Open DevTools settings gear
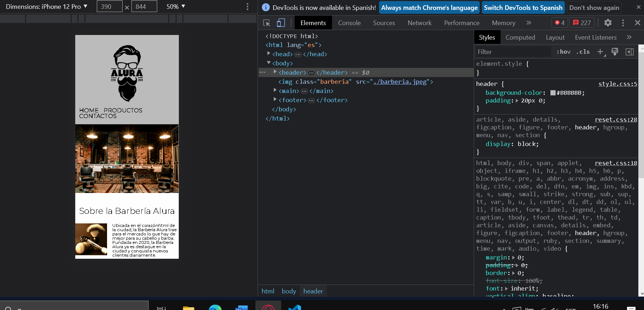644x310 pixels. (608, 23)
